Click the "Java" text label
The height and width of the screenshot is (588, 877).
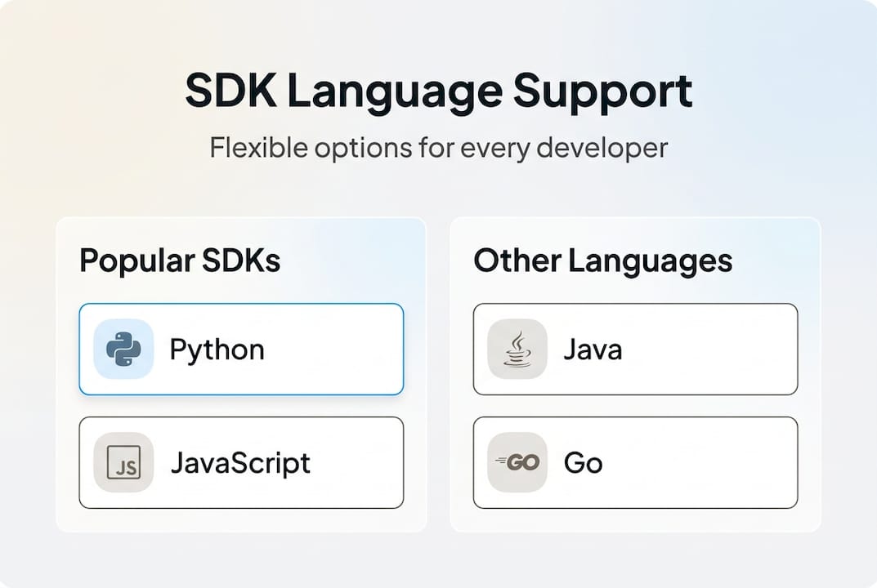(593, 350)
